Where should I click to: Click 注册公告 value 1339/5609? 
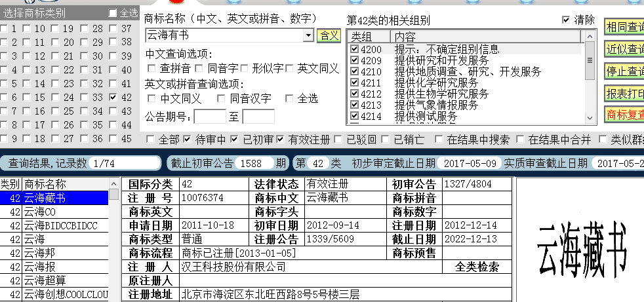pos(331,239)
